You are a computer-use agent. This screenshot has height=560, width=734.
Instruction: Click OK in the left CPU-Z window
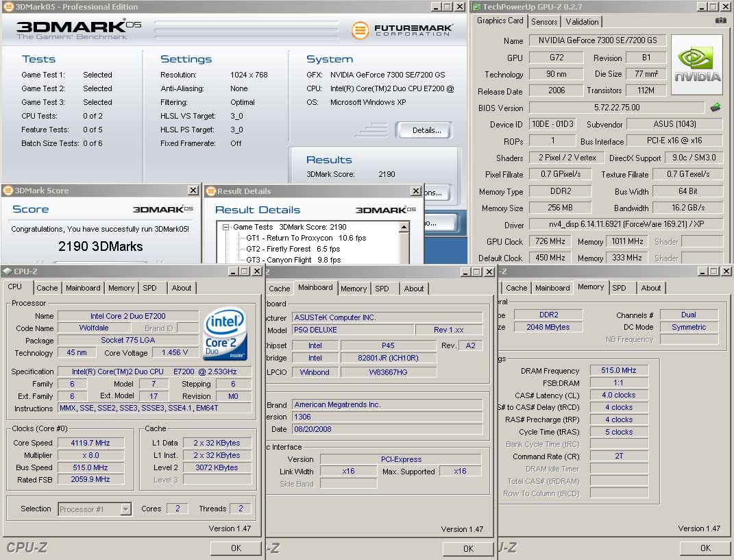pos(236,548)
